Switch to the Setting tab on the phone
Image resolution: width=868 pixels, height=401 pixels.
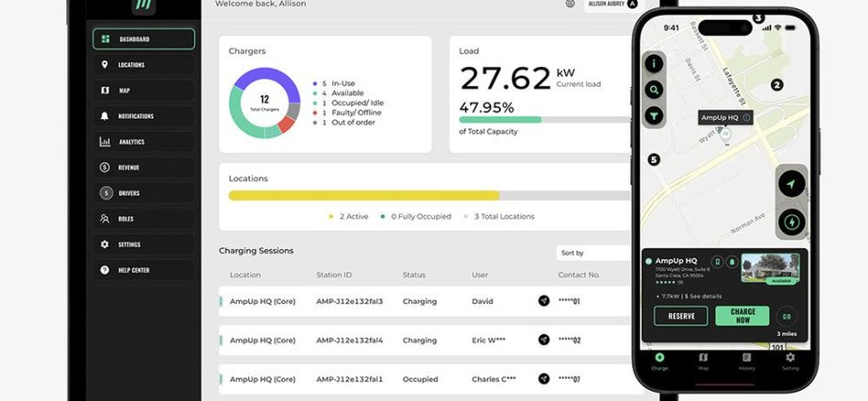[790, 361]
